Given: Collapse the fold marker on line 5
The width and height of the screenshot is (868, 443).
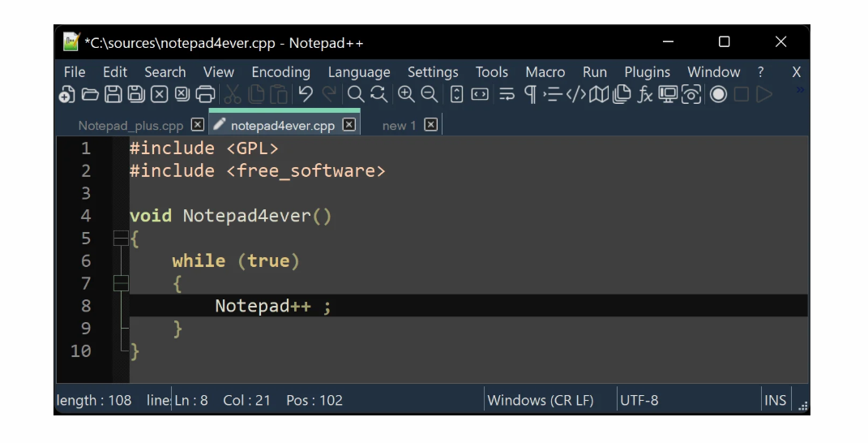Looking at the screenshot, I should pyautogui.click(x=121, y=239).
